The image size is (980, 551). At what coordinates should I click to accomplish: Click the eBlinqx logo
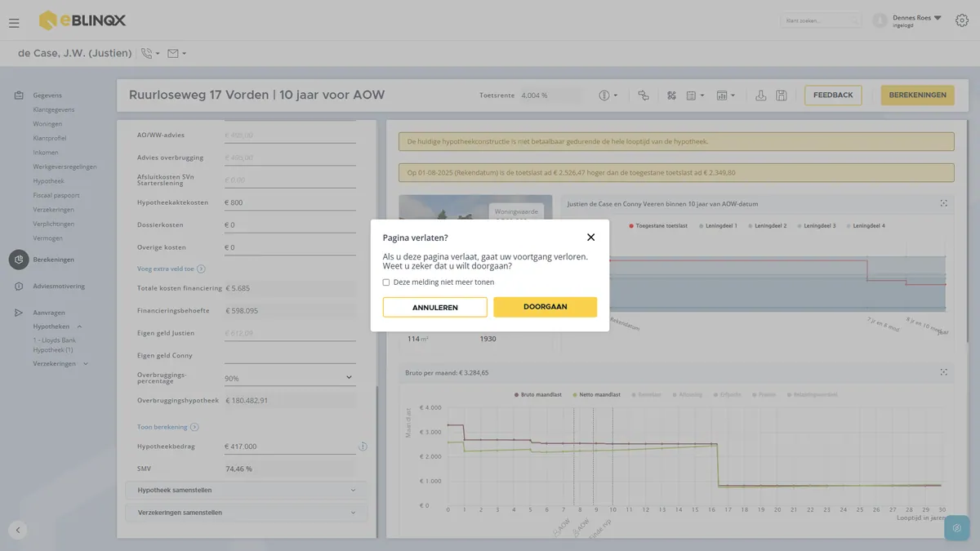click(x=82, y=20)
